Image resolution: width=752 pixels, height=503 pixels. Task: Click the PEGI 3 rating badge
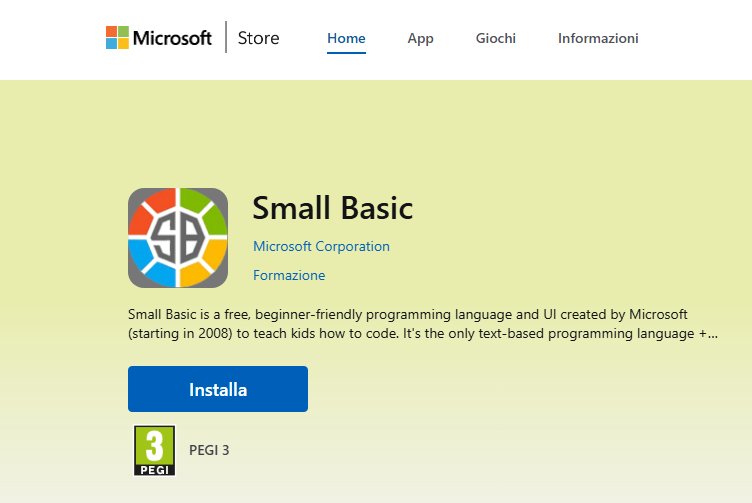click(x=154, y=450)
